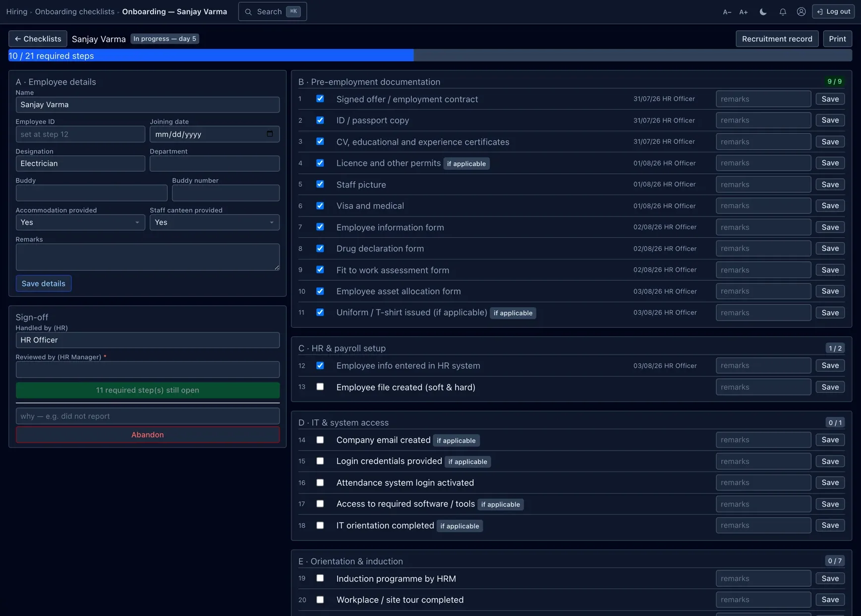Open Staff canteen provided dropdown
This screenshot has height=616, width=861.
pos(215,223)
